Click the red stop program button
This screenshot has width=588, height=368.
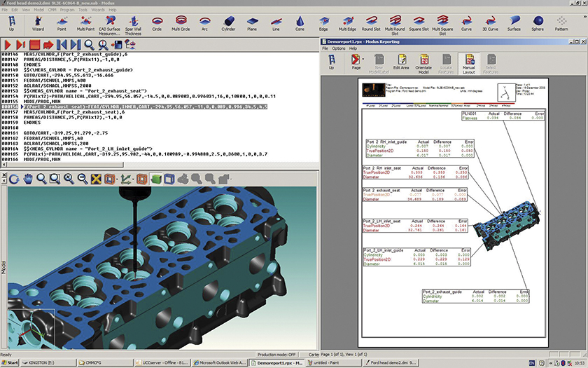pyautogui.click(x=34, y=45)
